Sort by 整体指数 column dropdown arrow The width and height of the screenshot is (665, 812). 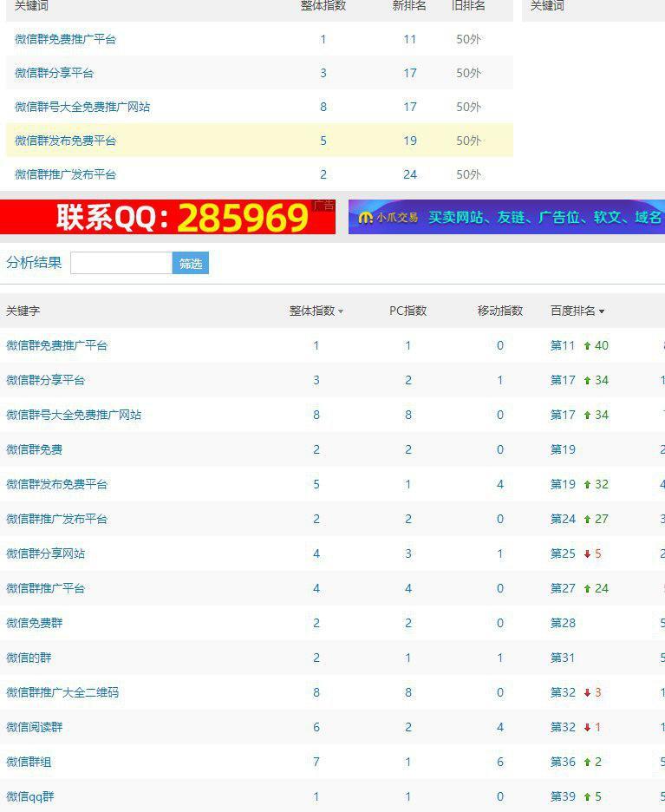click(x=341, y=311)
